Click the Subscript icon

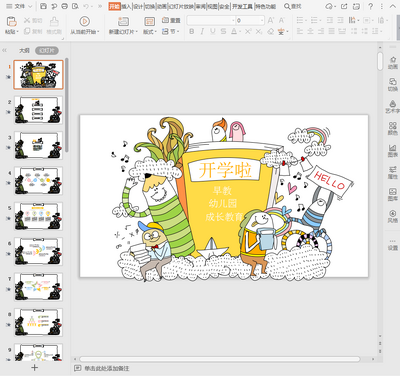[x=259, y=31]
